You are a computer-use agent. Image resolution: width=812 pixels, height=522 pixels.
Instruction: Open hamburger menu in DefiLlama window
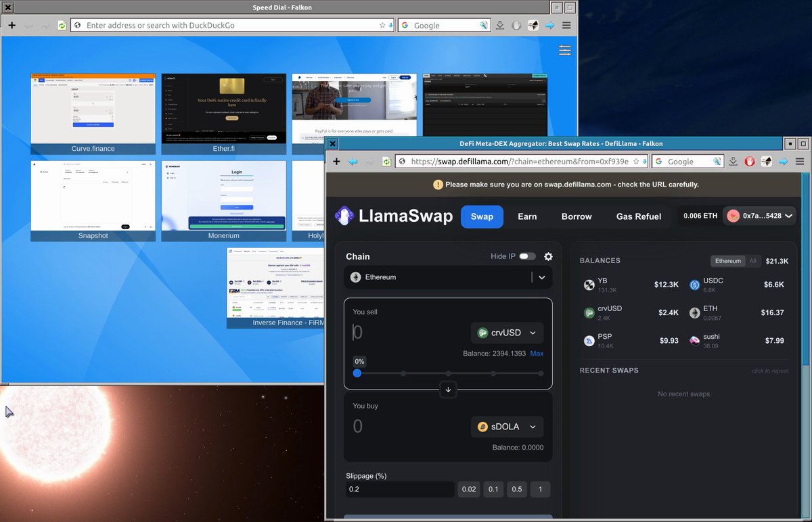pos(800,162)
